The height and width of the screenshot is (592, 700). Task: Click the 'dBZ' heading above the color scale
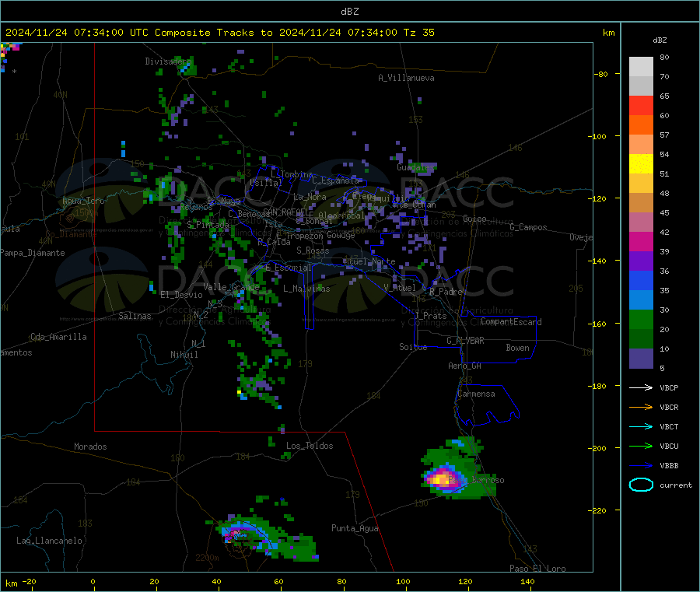pyautogui.click(x=660, y=40)
